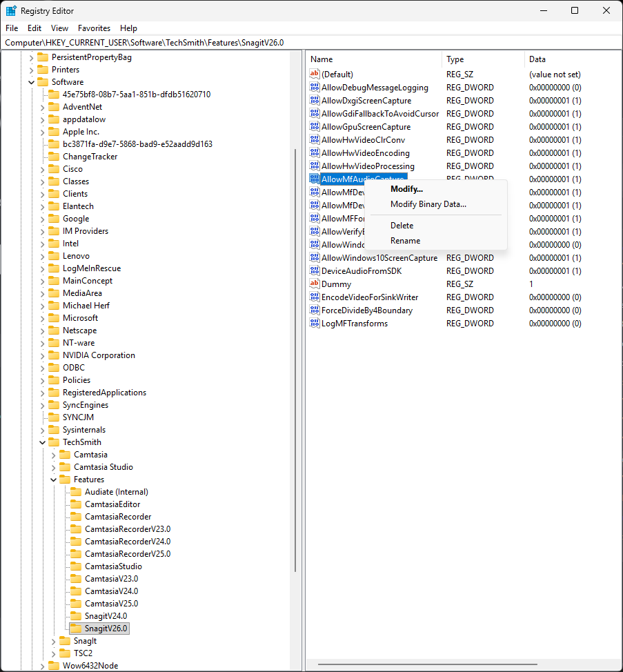The image size is (623, 672).
Task: Open the Edit menu
Action: pyautogui.click(x=34, y=28)
